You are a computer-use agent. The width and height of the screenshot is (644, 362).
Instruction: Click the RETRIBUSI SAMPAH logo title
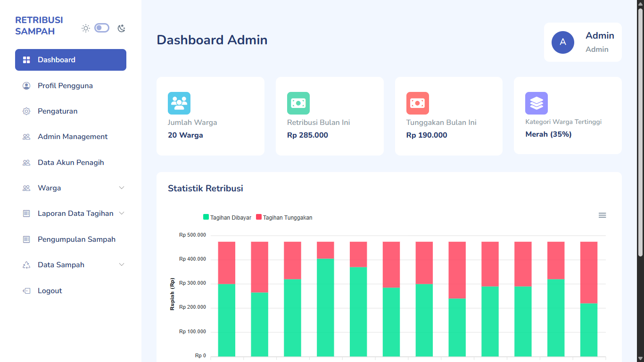(39, 26)
